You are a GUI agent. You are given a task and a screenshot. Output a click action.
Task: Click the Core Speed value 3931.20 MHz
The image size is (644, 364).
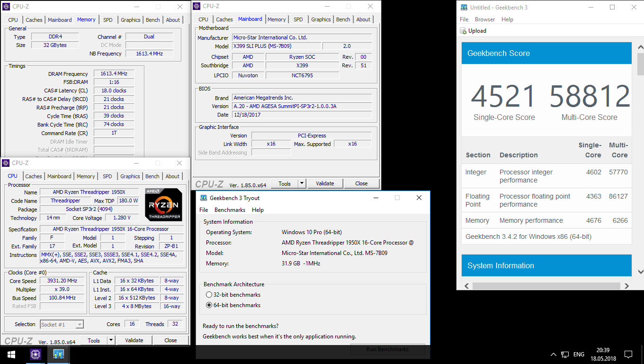pos(62,281)
